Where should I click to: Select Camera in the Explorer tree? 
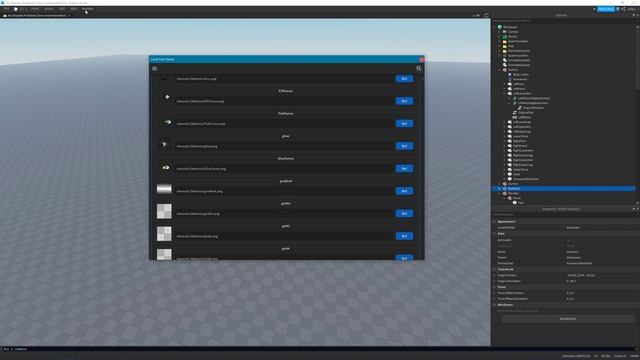pyautogui.click(x=513, y=32)
